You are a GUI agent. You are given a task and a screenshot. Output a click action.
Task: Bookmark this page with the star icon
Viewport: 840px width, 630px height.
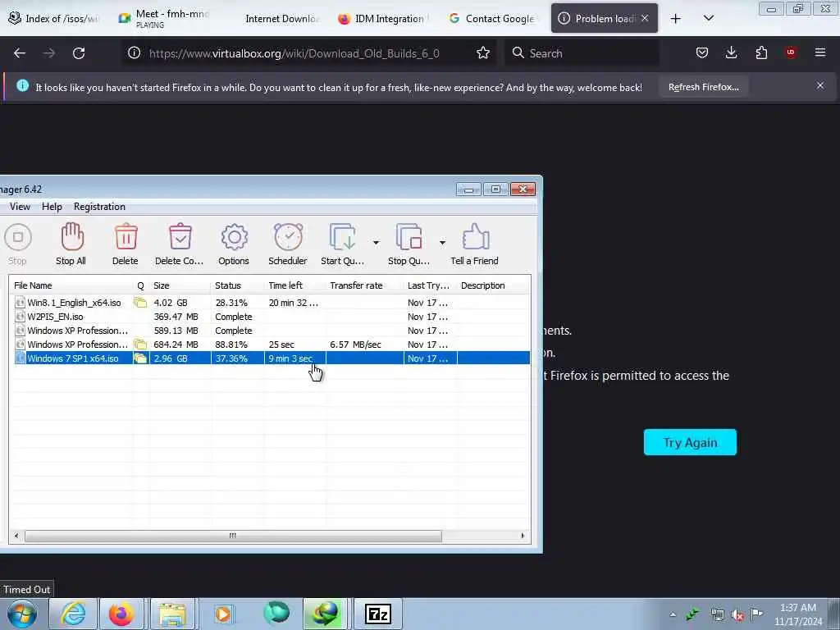tap(483, 53)
